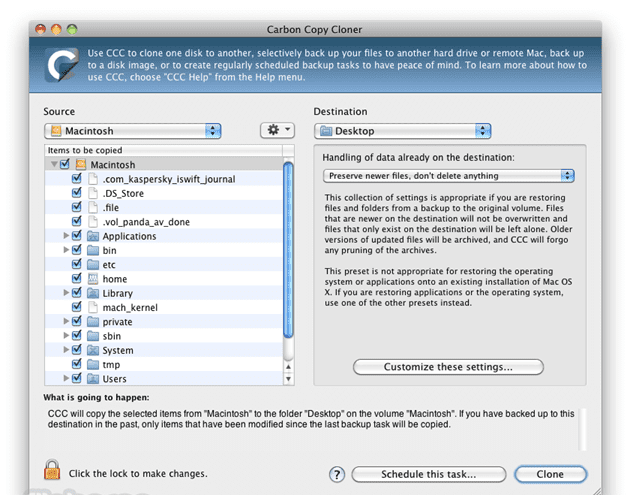Image resolution: width=642 pixels, height=495 pixels.
Task: Select the home row name text
Action: (115, 279)
